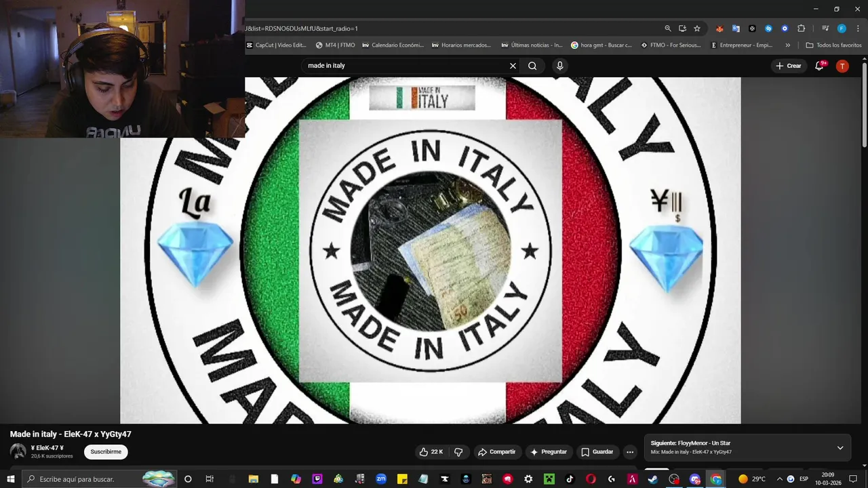Screen dimensions: 868x488
Task: Click the dislike thumbs-down button
Action: tap(458, 451)
